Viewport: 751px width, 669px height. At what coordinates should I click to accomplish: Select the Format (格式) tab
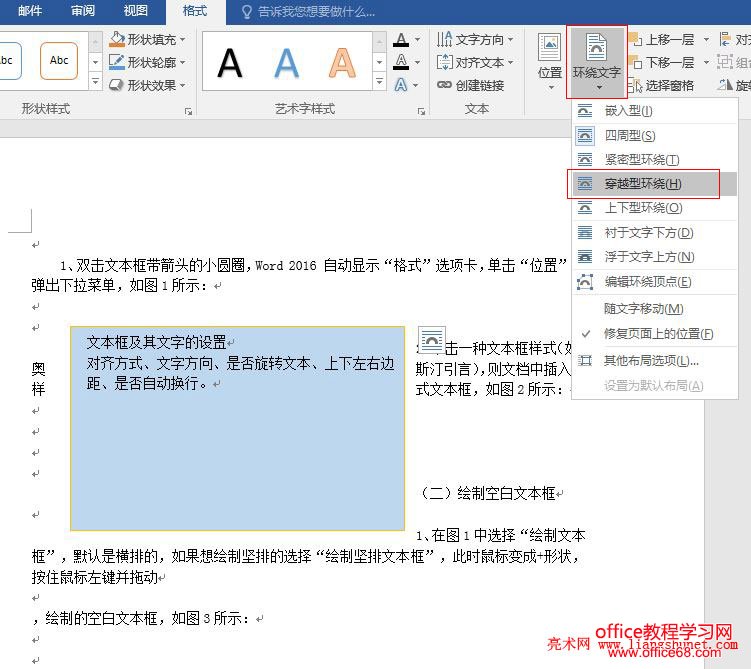(x=195, y=11)
